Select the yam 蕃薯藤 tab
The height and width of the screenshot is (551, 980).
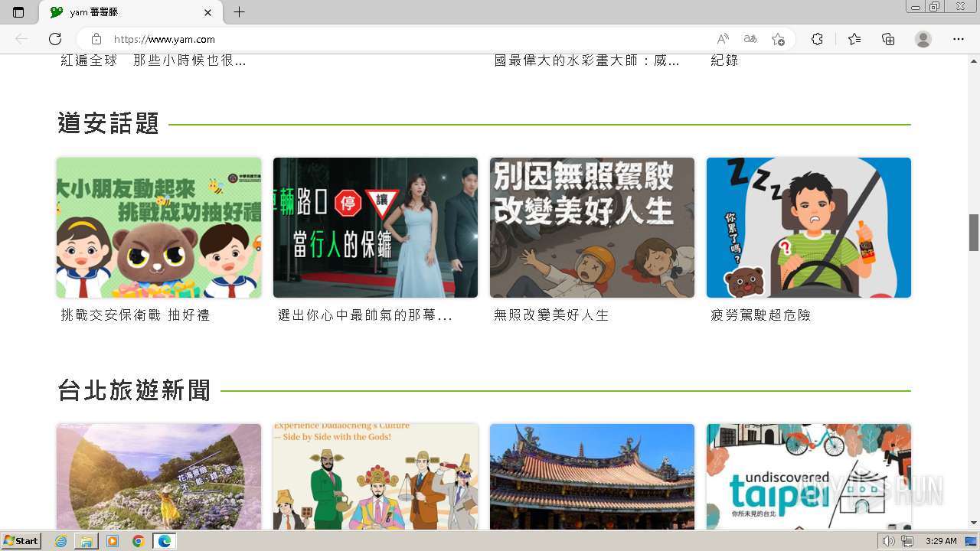click(131, 12)
